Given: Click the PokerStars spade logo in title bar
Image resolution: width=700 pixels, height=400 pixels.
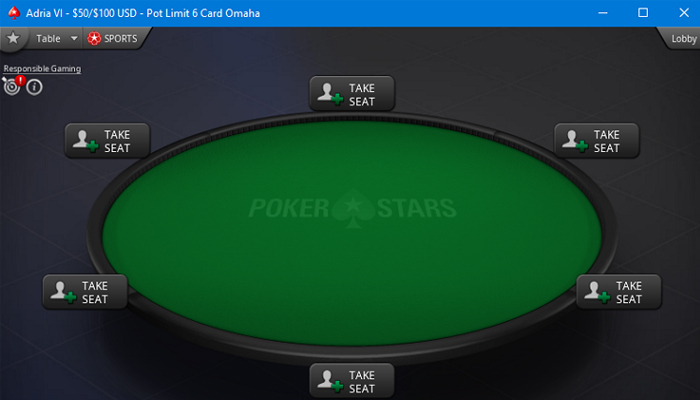Looking at the screenshot, I should pyautogui.click(x=13, y=13).
